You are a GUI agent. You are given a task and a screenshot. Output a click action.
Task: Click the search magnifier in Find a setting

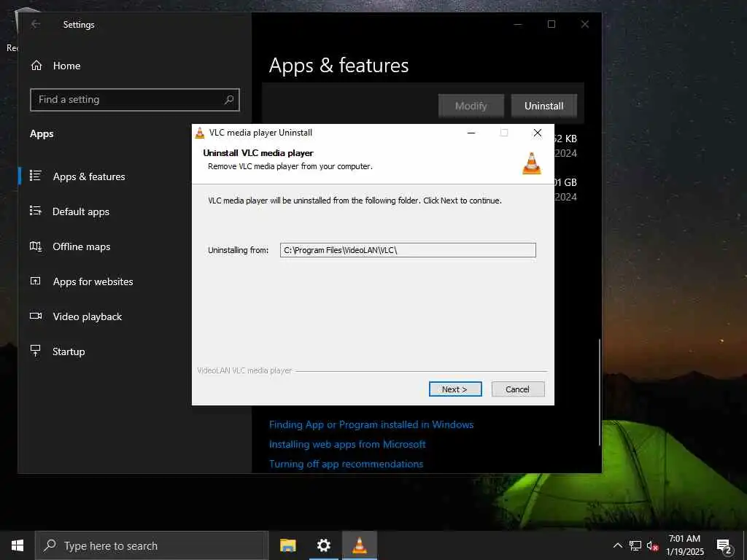229,99
